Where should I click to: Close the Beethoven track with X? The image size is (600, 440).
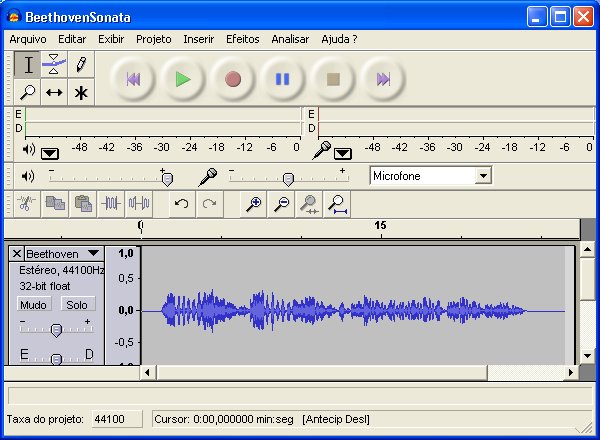pyautogui.click(x=16, y=254)
